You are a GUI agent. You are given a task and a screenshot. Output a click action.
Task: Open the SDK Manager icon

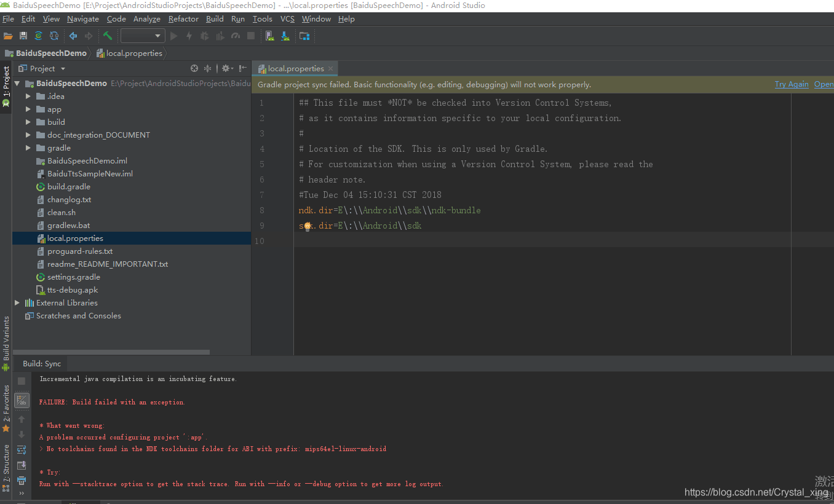tap(285, 36)
